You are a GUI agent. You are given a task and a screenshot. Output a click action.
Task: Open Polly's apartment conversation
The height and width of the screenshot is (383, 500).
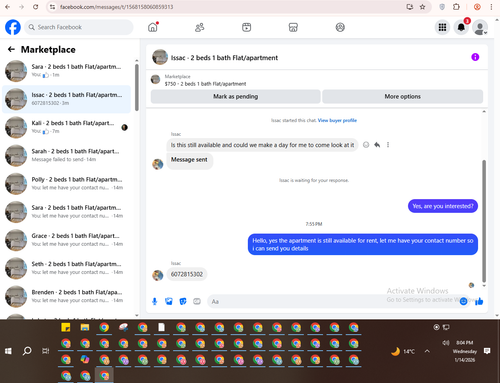66,183
